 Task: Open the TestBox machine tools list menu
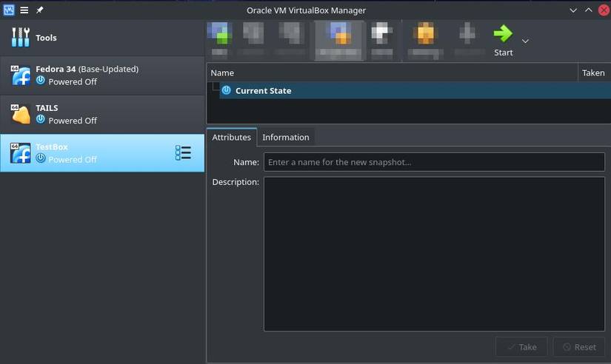coord(183,153)
